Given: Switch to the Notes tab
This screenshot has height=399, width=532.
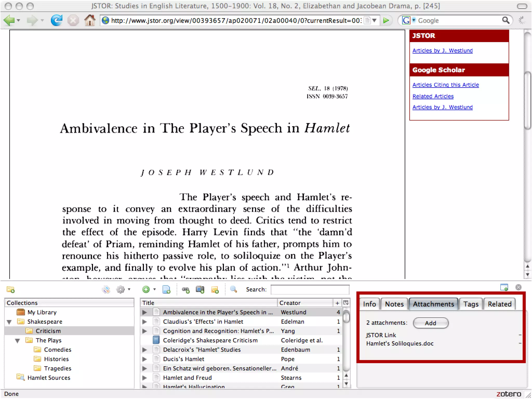Looking at the screenshot, I should point(394,304).
